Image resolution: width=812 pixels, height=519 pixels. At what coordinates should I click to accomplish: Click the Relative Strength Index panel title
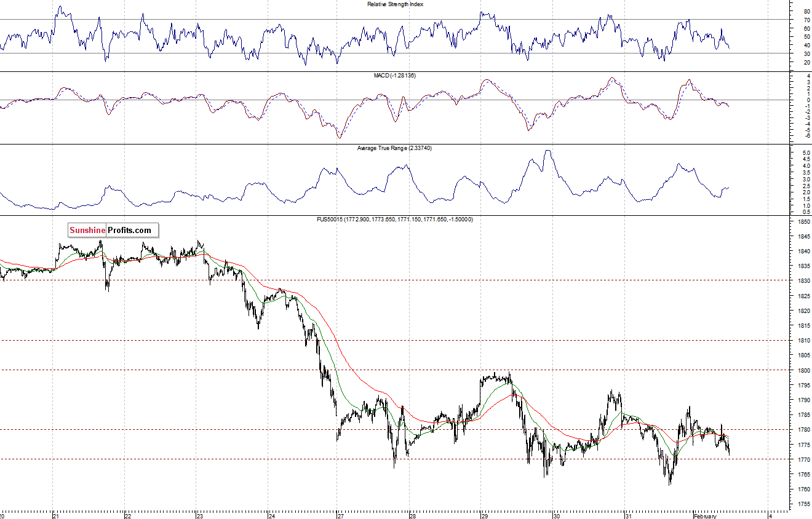[395, 4]
